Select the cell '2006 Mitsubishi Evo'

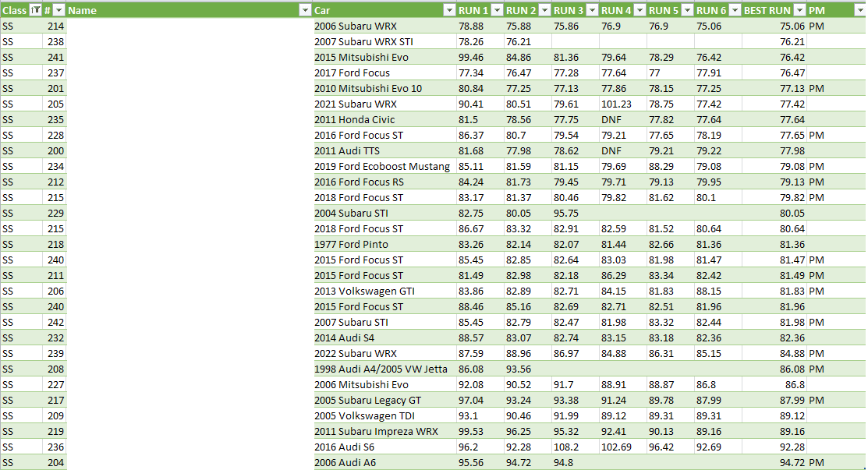click(384, 384)
